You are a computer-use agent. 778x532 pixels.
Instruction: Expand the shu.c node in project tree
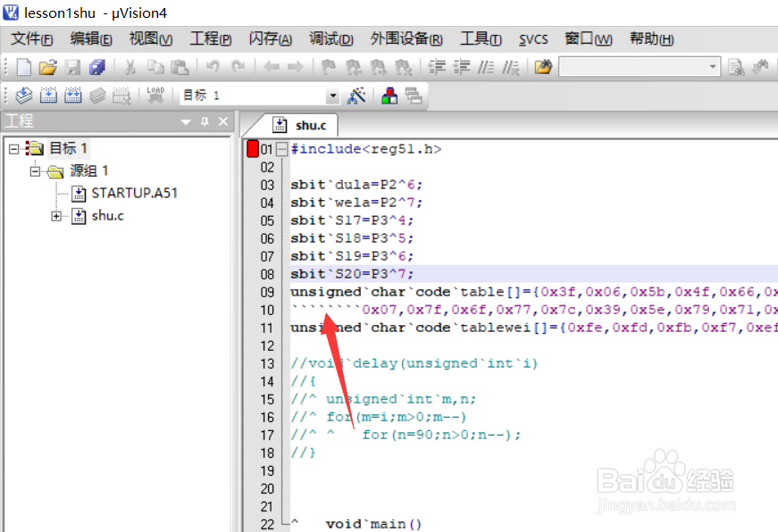(x=56, y=216)
